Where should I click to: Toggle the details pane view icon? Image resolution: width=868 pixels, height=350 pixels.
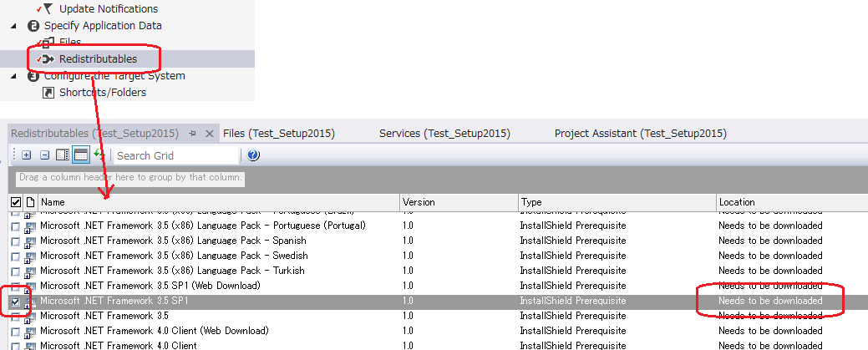[x=63, y=155]
